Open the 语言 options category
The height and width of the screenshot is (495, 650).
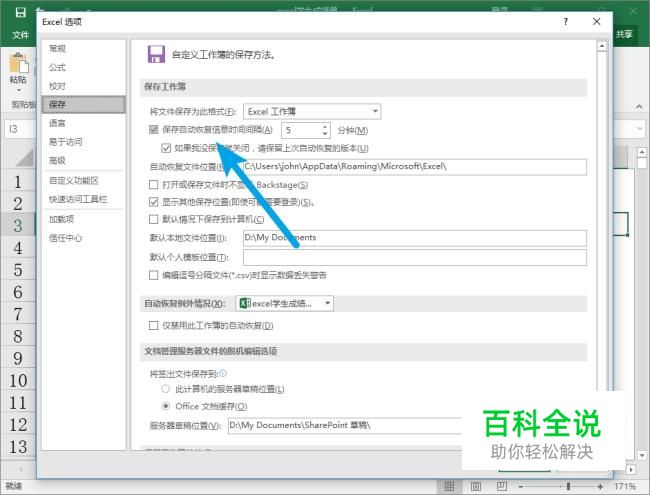[57, 123]
